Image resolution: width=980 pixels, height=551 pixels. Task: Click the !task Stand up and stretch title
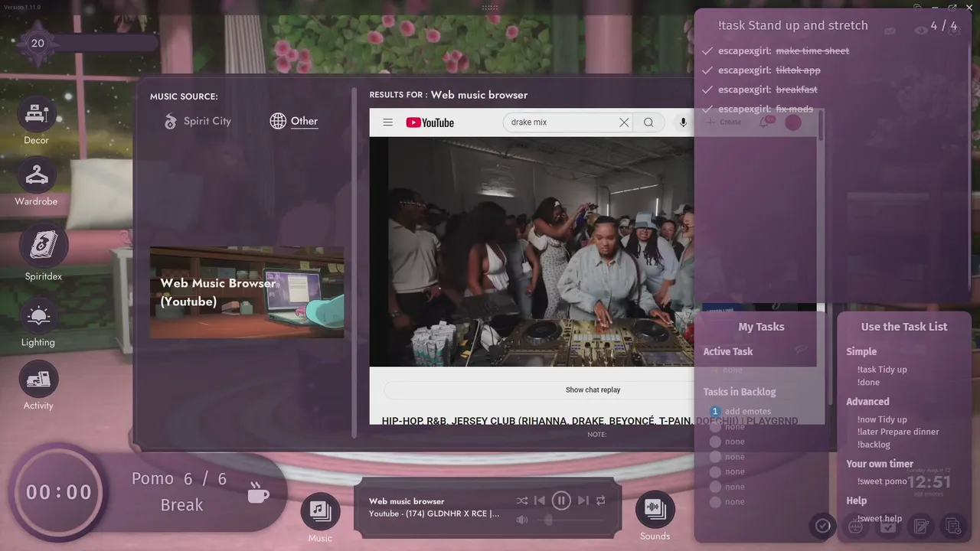tap(793, 25)
